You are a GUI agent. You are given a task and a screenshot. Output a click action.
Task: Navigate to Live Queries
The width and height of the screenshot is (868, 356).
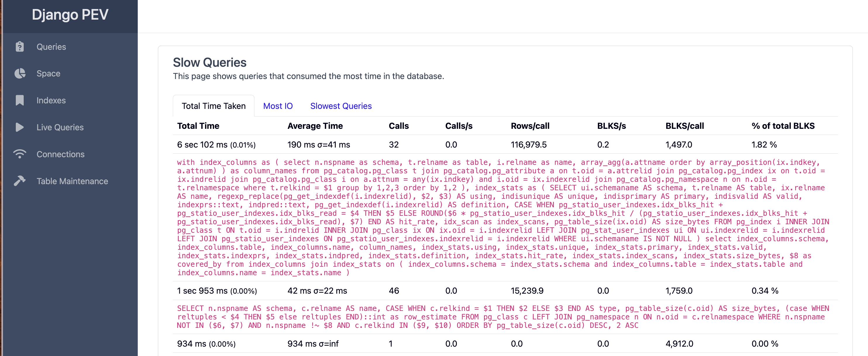60,127
